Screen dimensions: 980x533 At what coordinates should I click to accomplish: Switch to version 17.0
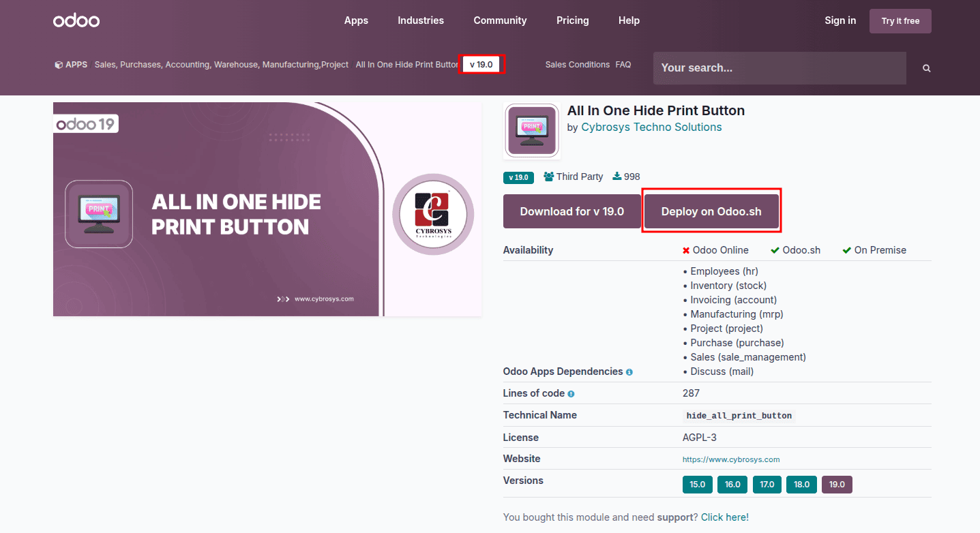tap(767, 484)
